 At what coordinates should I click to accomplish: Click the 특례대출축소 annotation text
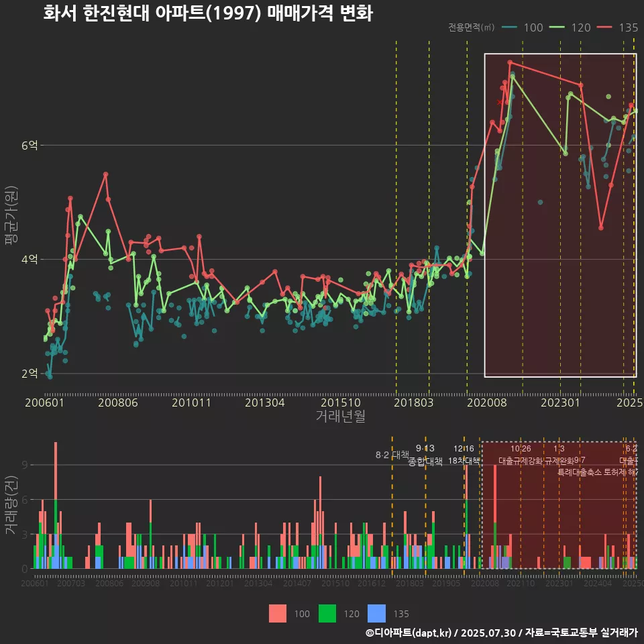(x=580, y=472)
